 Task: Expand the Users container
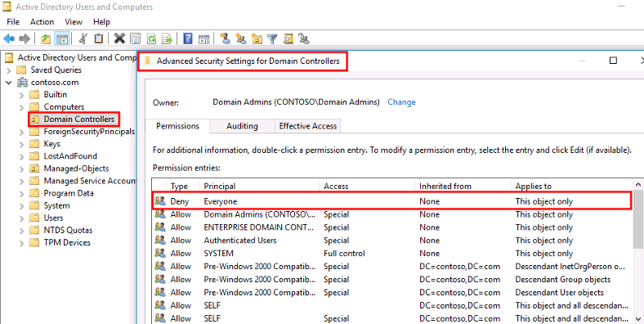pyautogui.click(x=22, y=218)
